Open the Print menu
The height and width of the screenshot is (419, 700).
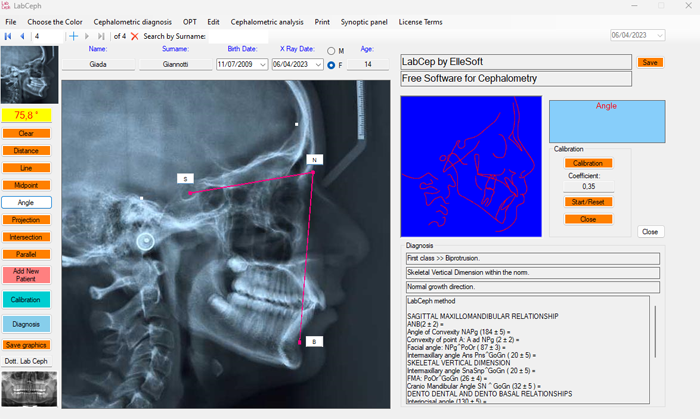322,22
